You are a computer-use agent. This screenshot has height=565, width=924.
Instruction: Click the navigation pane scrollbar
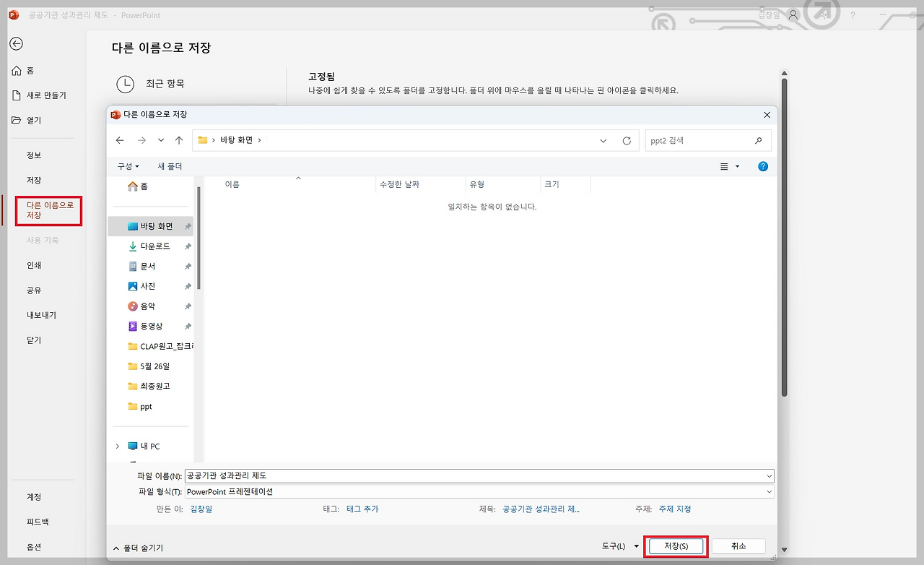(199, 238)
